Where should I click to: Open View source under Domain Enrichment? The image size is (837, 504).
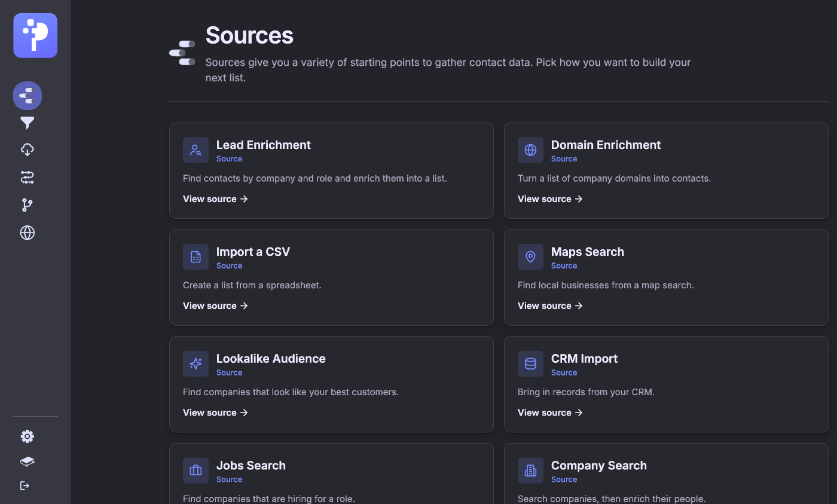[550, 199]
